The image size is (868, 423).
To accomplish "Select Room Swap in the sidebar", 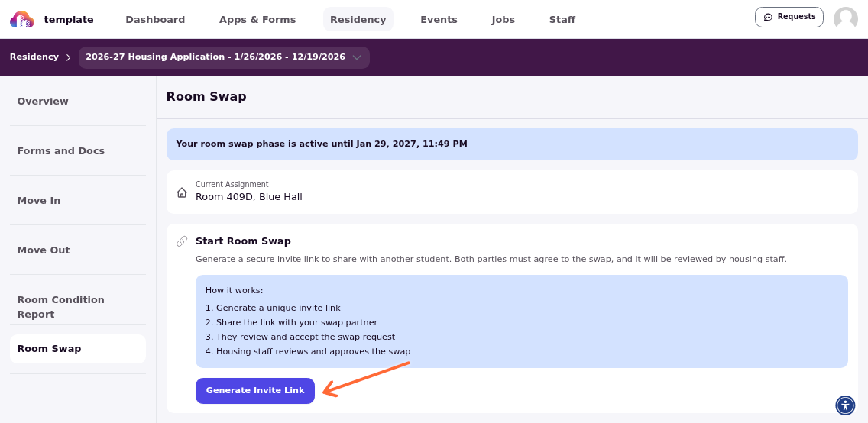I will click(x=78, y=349).
